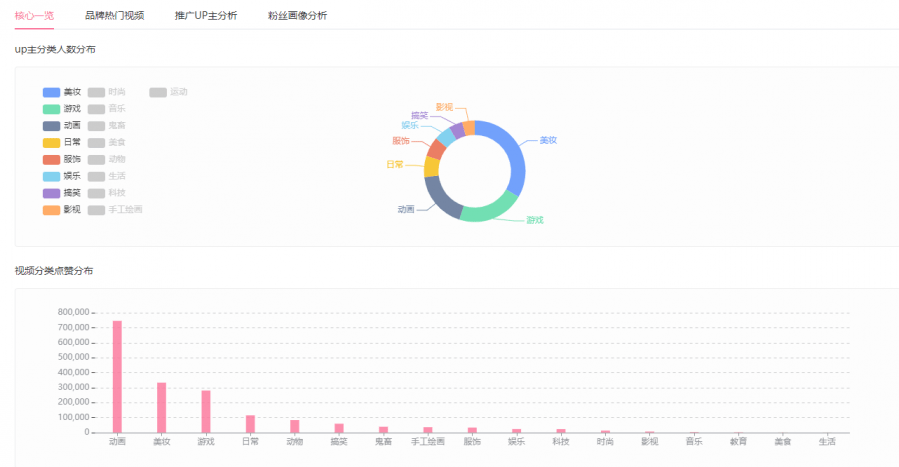Click the yellow 日常 legend swatch

coord(52,143)
